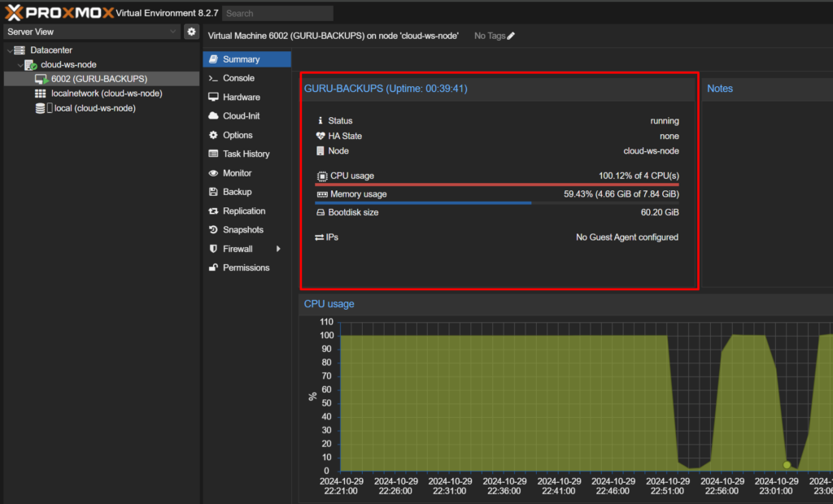Click the Cloud-Init cloud icon
Screen dimensions: 833x504
coord(214,115)
